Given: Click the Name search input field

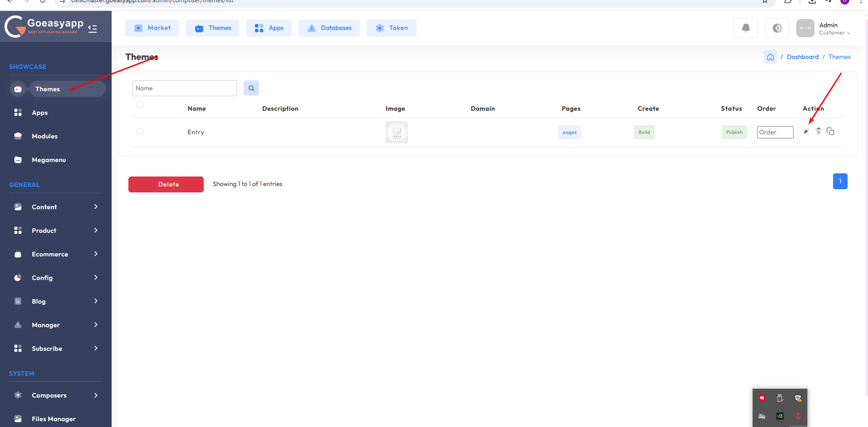Looking at the screenshot, I should (184, 88).
